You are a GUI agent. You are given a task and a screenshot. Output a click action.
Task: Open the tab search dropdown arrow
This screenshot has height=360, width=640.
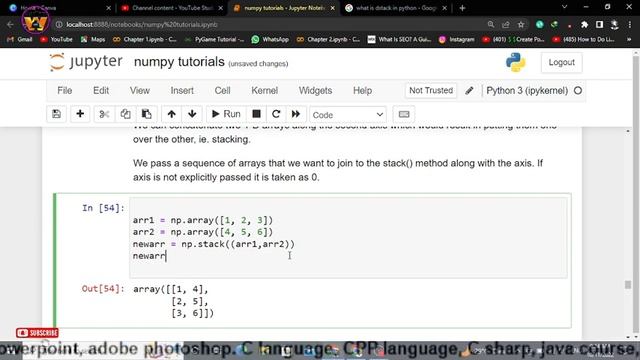(x=564, y=7)
